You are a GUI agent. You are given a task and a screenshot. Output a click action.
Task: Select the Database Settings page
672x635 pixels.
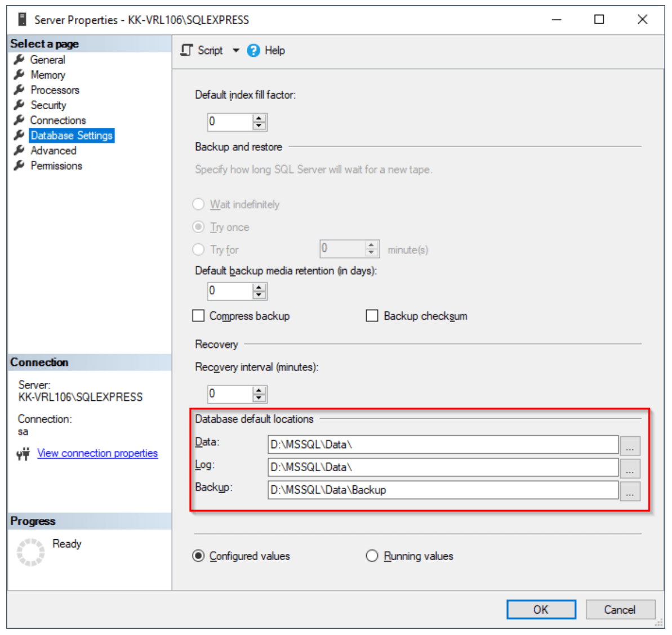[x=72, y=136]
